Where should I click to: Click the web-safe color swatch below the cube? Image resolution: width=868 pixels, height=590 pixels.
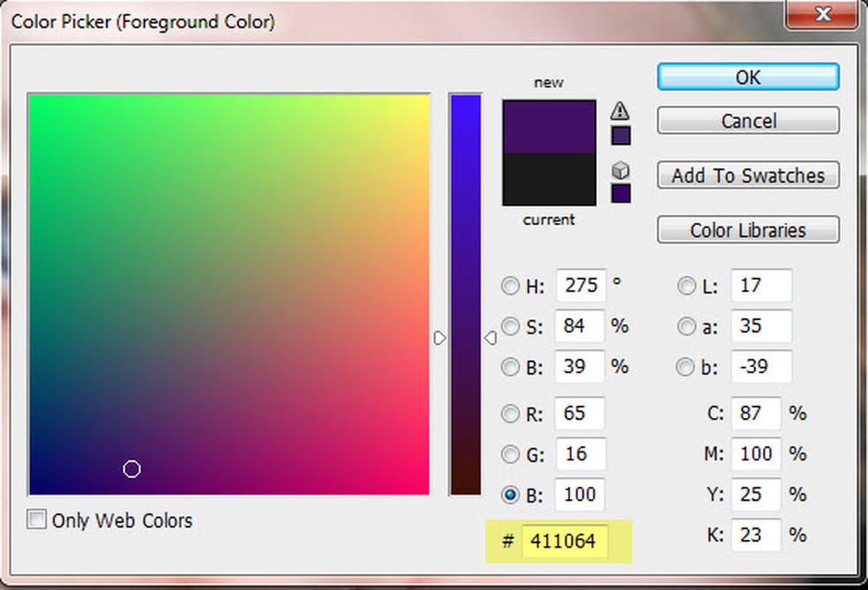621,193
